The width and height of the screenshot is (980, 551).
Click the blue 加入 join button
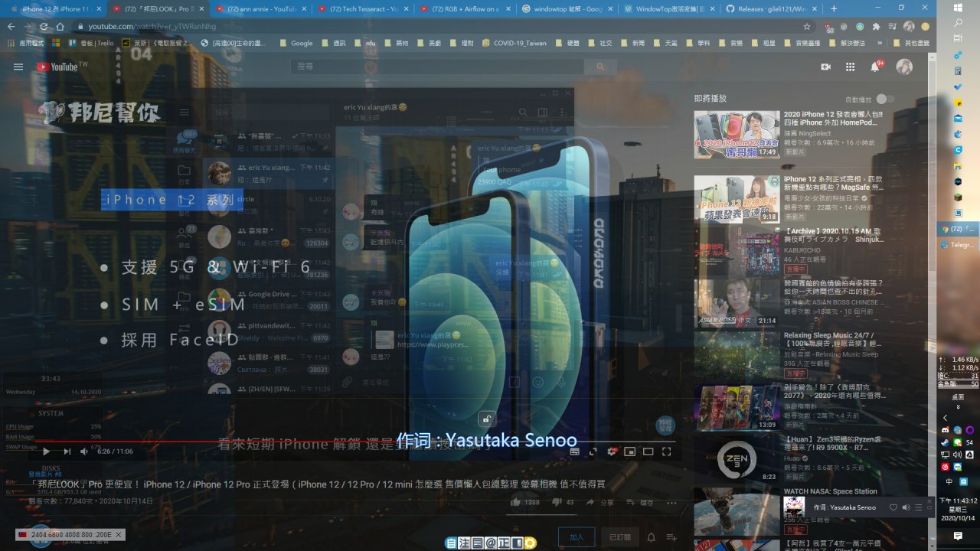576,537
